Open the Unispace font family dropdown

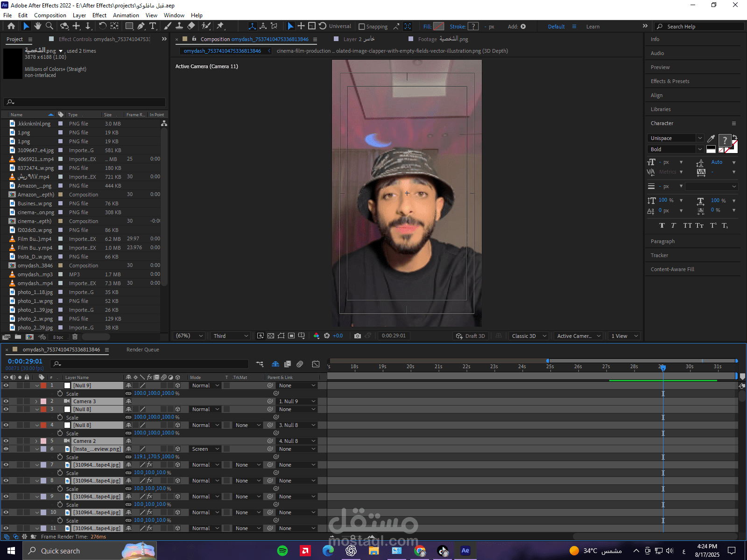pos(675,138)
